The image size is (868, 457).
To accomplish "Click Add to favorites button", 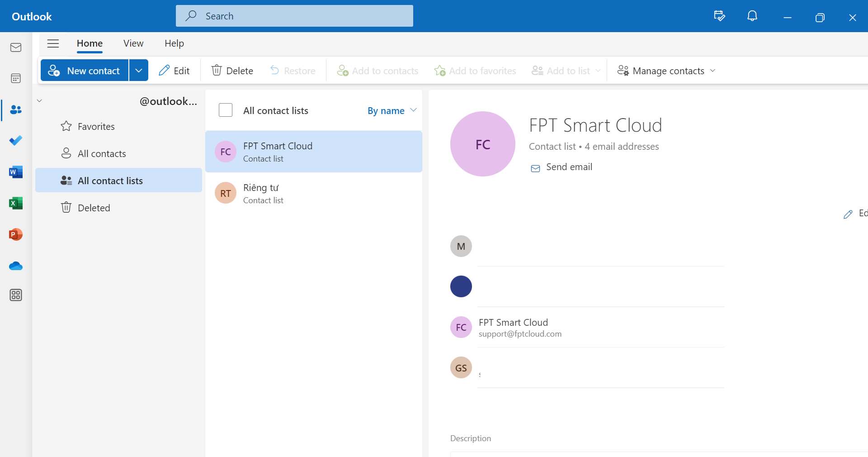I will pyautogui.click(x=475, y=71).
